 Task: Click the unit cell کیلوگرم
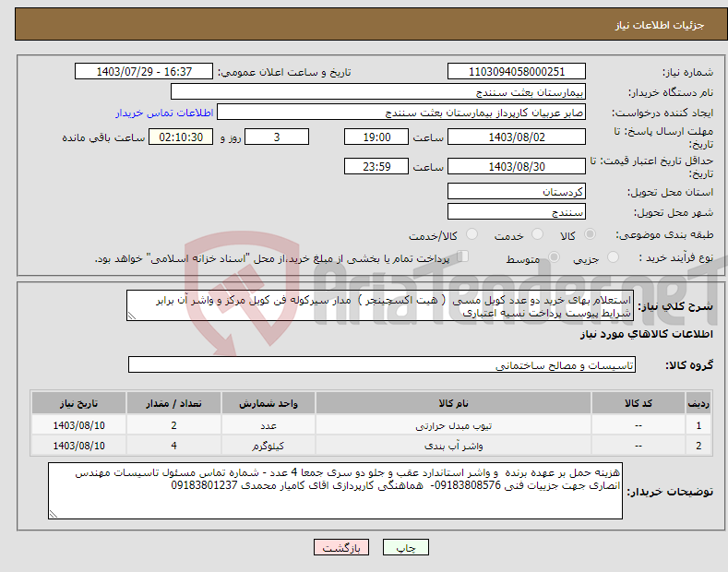click(269, 447)
